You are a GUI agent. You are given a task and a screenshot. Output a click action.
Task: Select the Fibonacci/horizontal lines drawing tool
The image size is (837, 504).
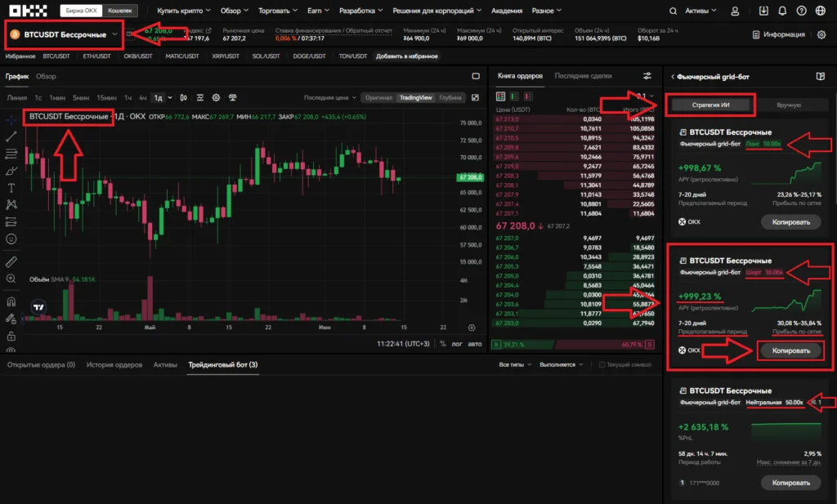pyautogui.click(x=11, y=154)
